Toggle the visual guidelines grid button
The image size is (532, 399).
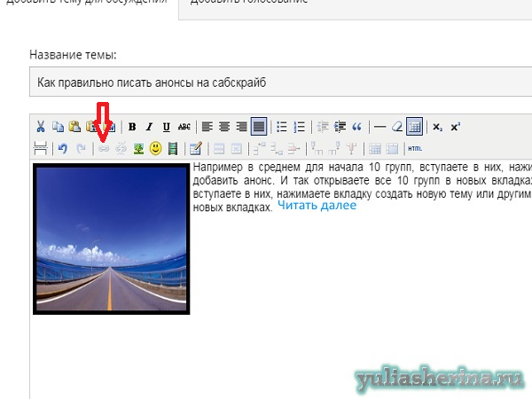[414, 127]
